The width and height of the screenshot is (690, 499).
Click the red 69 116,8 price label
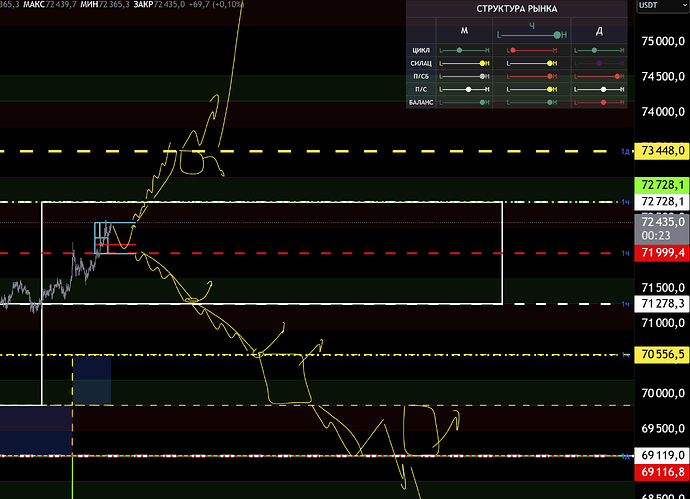(661, 472)
